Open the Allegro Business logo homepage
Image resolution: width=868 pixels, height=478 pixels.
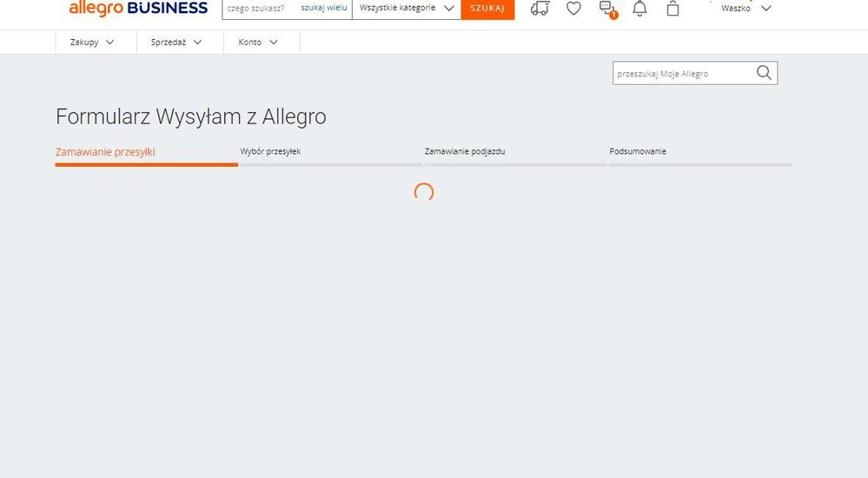tap(138, 9)
